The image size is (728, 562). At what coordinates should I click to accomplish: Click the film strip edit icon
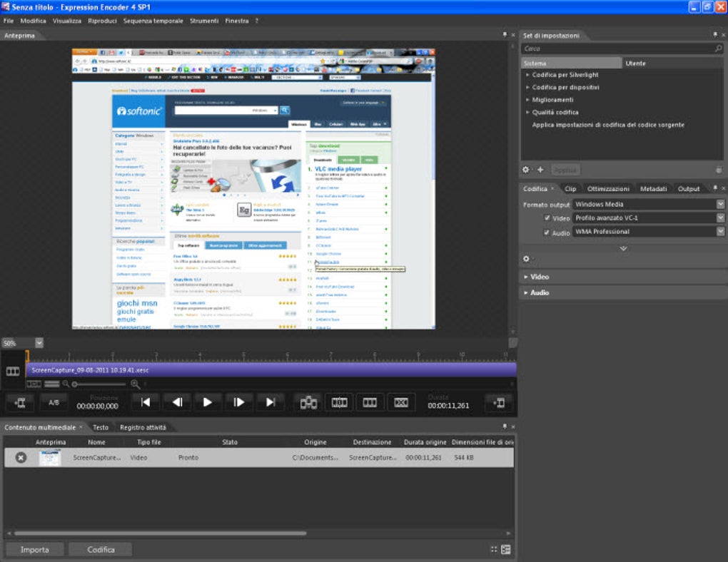(x=370, y=402)
